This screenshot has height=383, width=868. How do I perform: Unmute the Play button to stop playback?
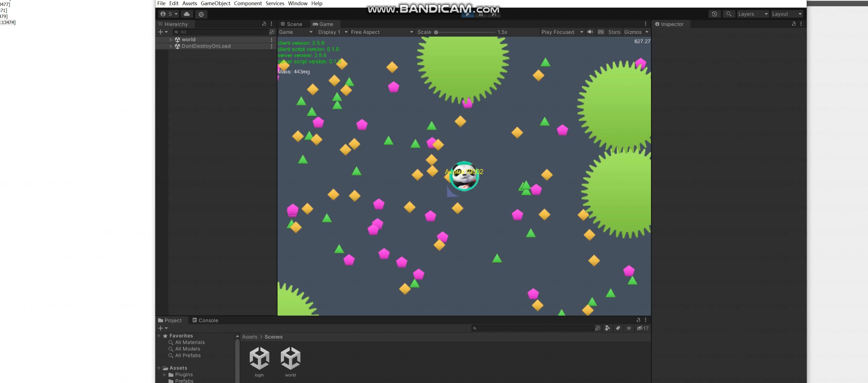pos(468,14)
